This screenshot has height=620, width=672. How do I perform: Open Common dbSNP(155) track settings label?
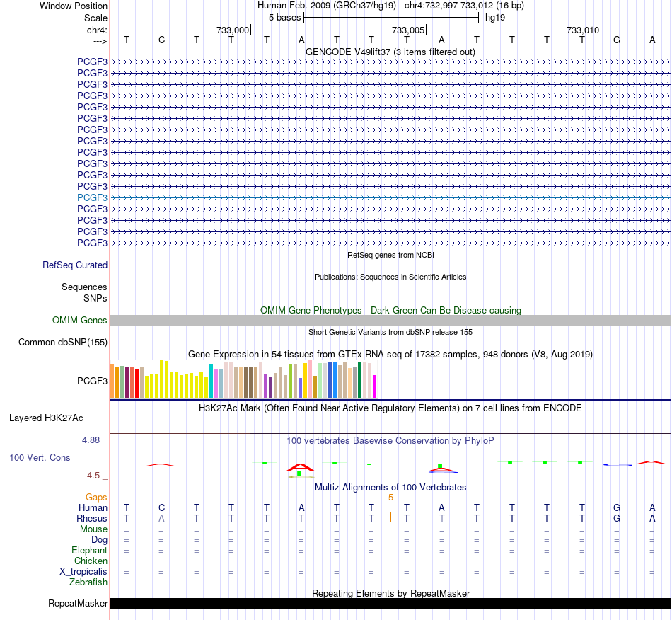click(63, 342)
